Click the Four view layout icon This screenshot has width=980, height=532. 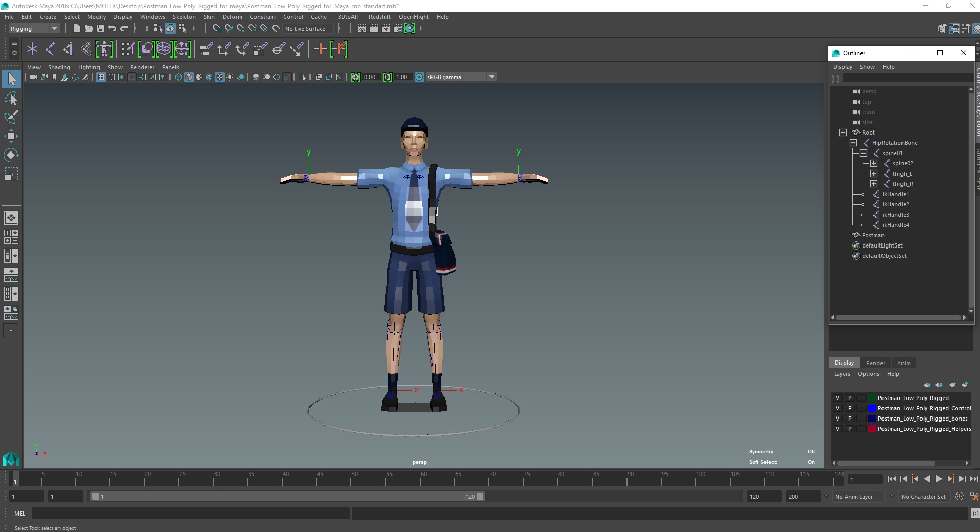pyautogui.click(x=11, y=237)
